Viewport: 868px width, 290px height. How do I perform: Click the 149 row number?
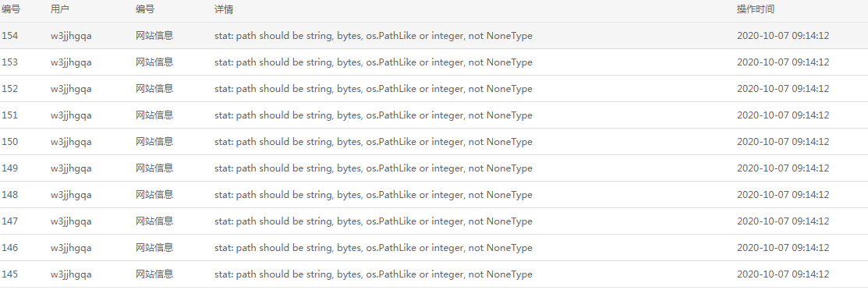pyautogui.click(x=9, y=168)
